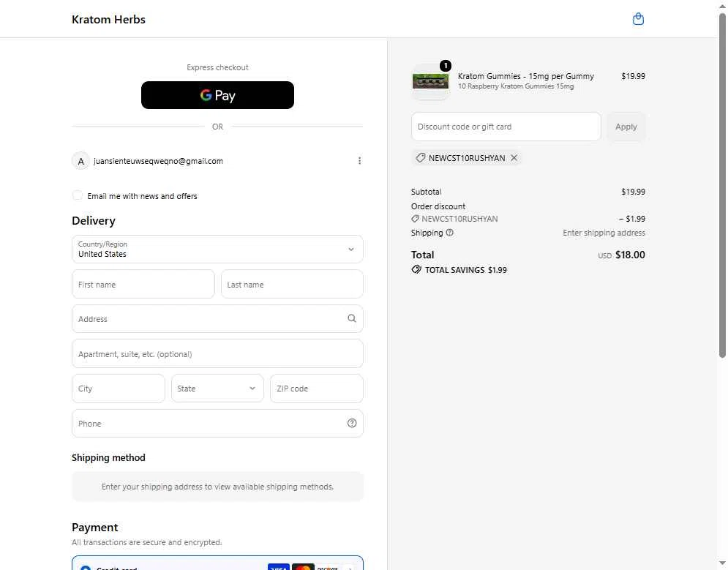
Task: Click the discount tag icon in the code chip
Action: pyautogui.click(x=420, y=158)
